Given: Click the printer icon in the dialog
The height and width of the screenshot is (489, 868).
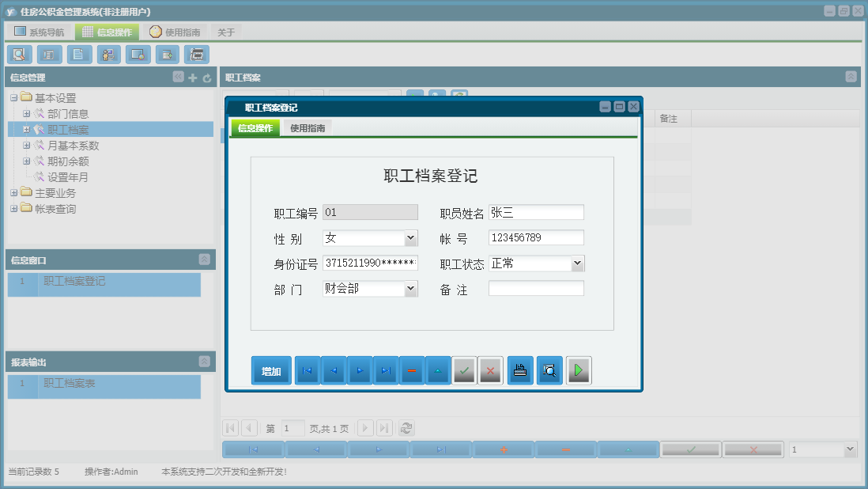Looking at the screenshot, I should coord(519,370).
